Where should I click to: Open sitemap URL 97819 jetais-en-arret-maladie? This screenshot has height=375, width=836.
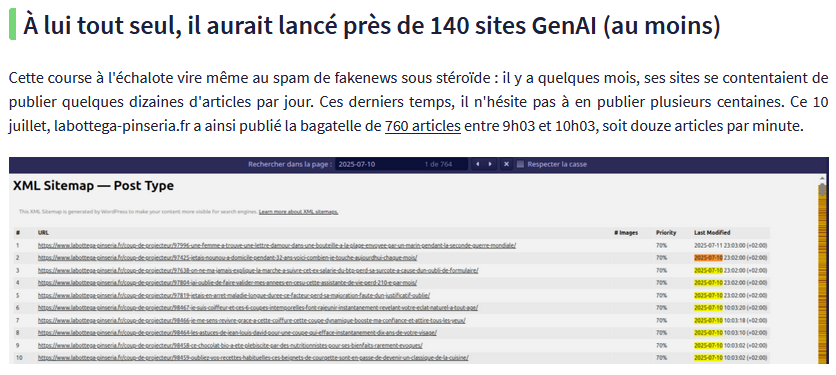pyautogui.click(x=234, y=296)
